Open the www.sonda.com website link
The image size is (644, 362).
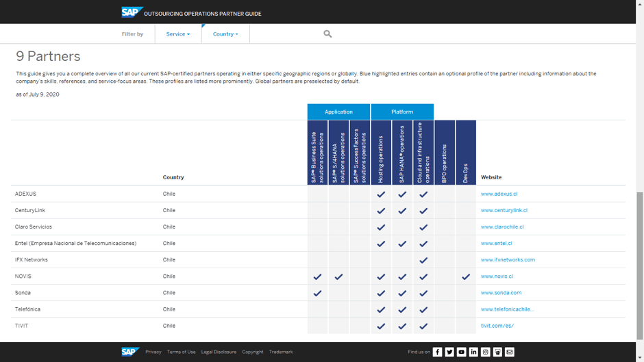(x=501, y=293)
